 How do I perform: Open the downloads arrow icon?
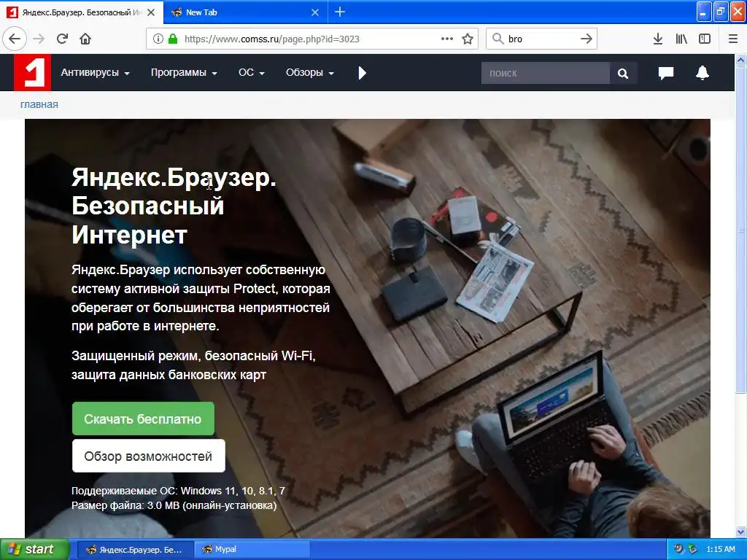tap(658, 39)
